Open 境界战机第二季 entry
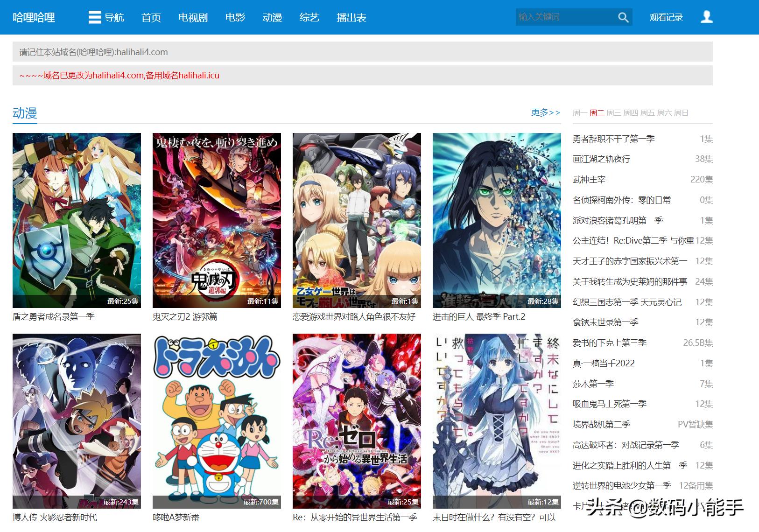Screen dimensions: 759x532 coord(601,425)
